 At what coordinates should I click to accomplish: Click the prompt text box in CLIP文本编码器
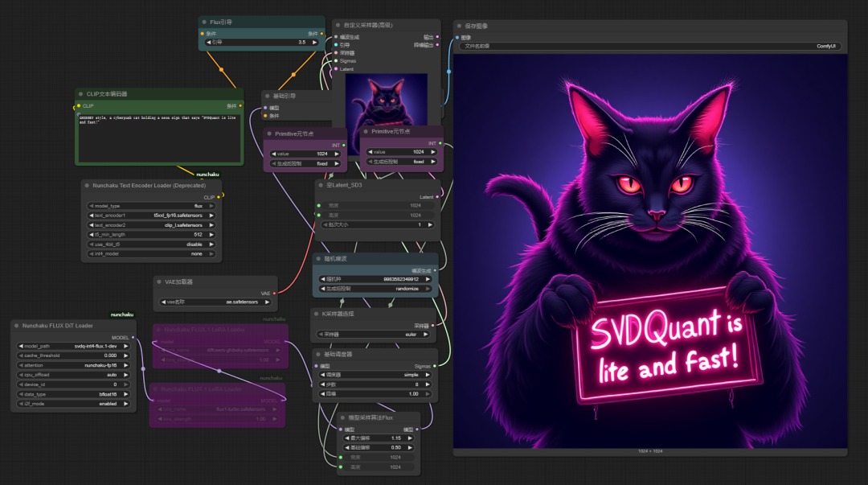click(159, 137)
